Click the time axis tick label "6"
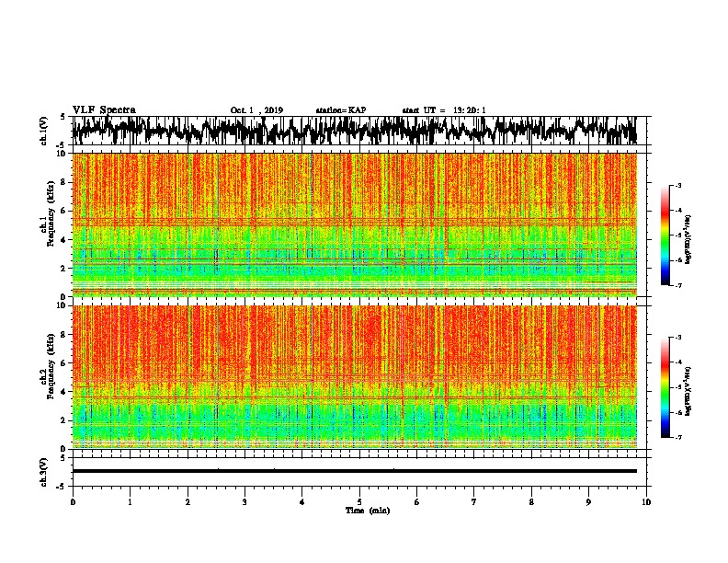Viewport: 728px width, 563px height. (x=417, y=502)
